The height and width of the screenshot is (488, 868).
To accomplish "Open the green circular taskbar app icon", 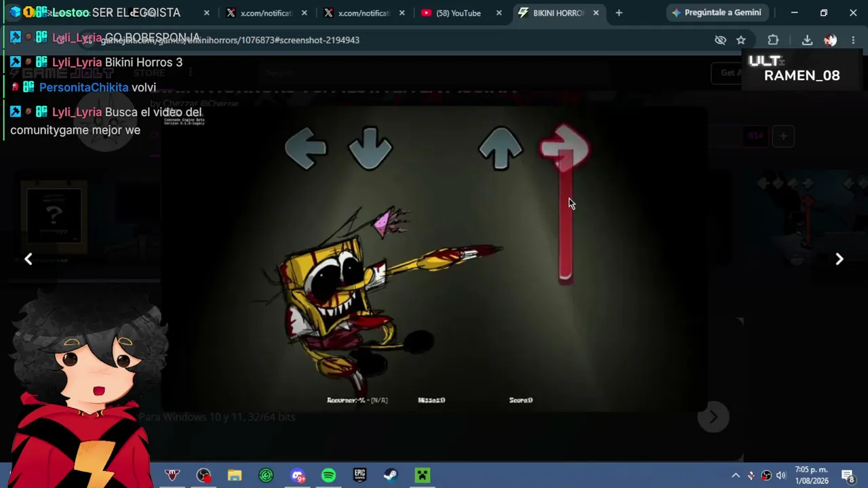I will pos(266,475).
